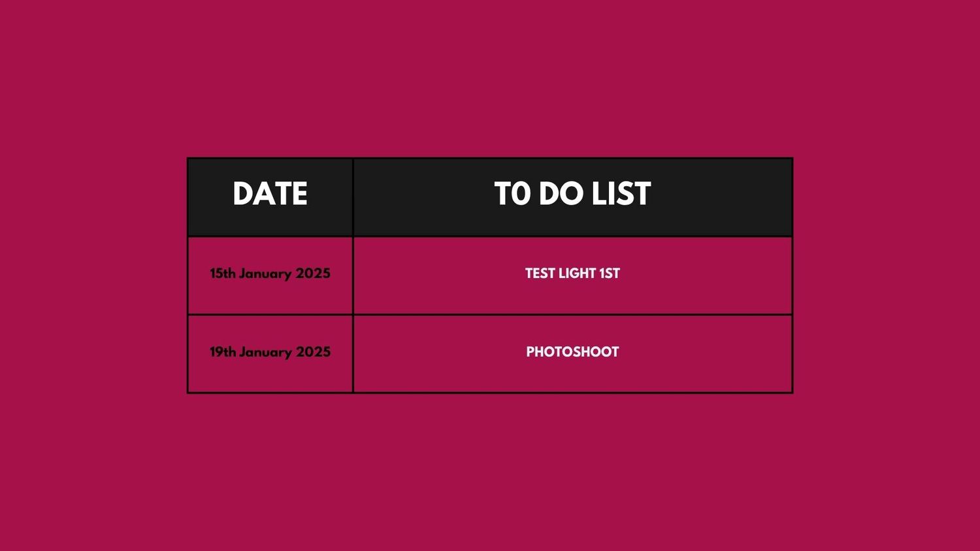Click the crimson background above the table
This screenshot has width=980, height=551.
tap(490, 78)
